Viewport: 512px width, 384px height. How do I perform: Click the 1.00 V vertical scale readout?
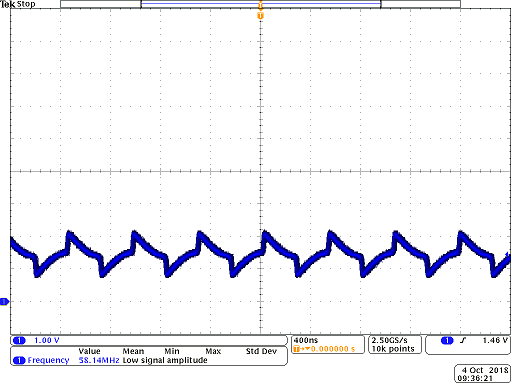47,340
